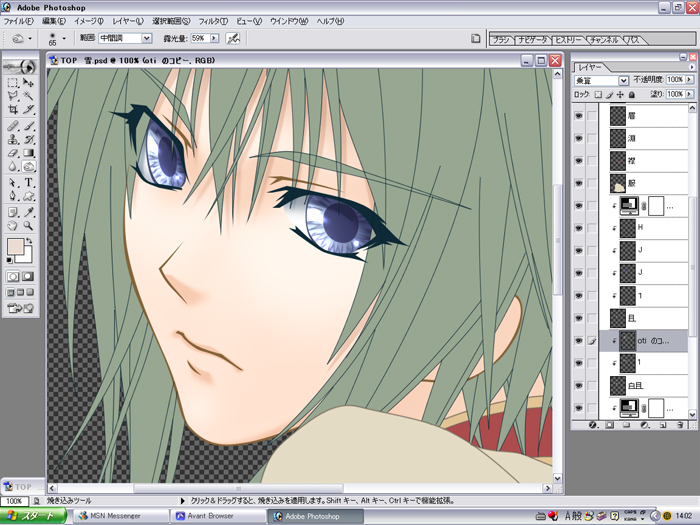Select the Eraser tool
The width and height of the screenshot is (700, 525).
(13, 153)
